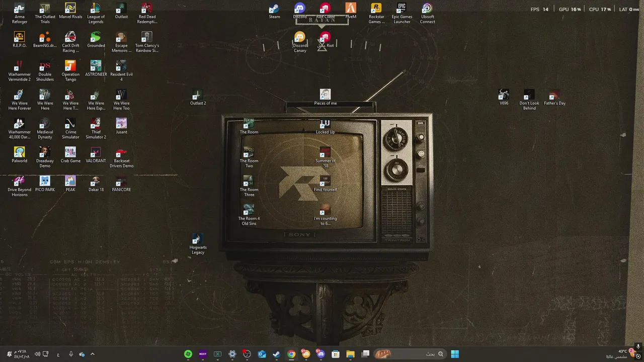Open the Hogwarts Legacy shortcut
This screenshot has height=362, width=644.
tap(198, 244)
